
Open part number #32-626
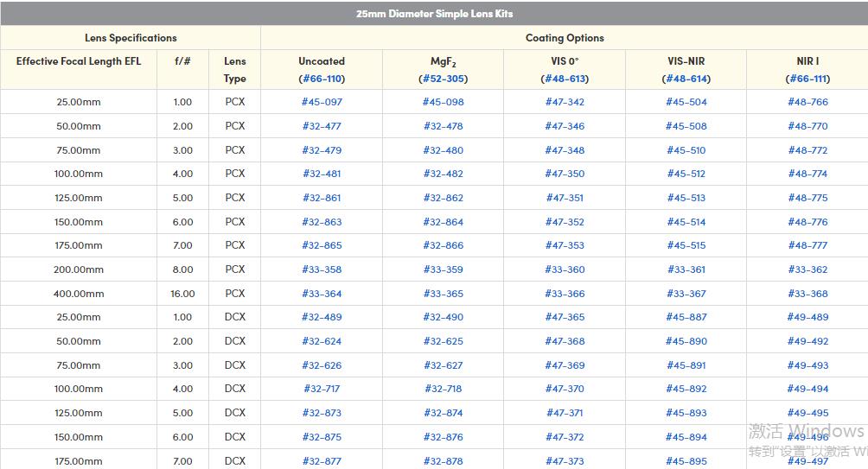click(x=322, y=365)
